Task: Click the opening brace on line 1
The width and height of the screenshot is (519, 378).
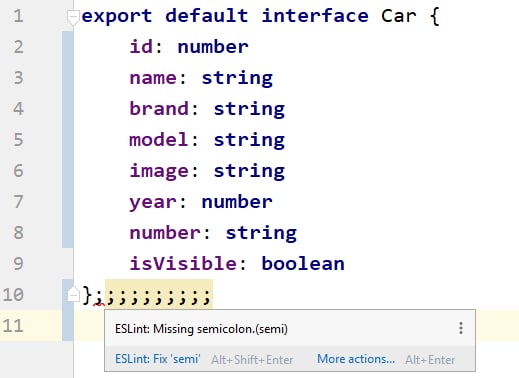Action: pyautogui.click(x=435, y=17)
